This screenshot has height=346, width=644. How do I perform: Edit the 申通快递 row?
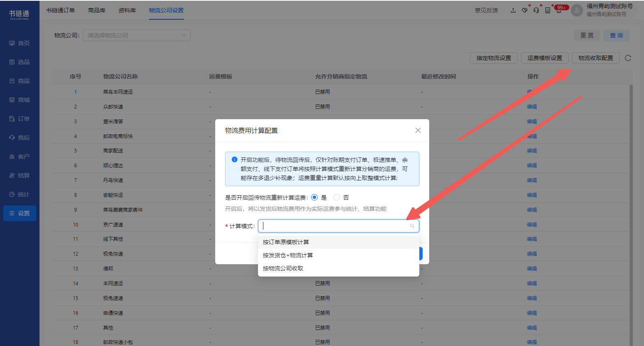click(532, 313)
